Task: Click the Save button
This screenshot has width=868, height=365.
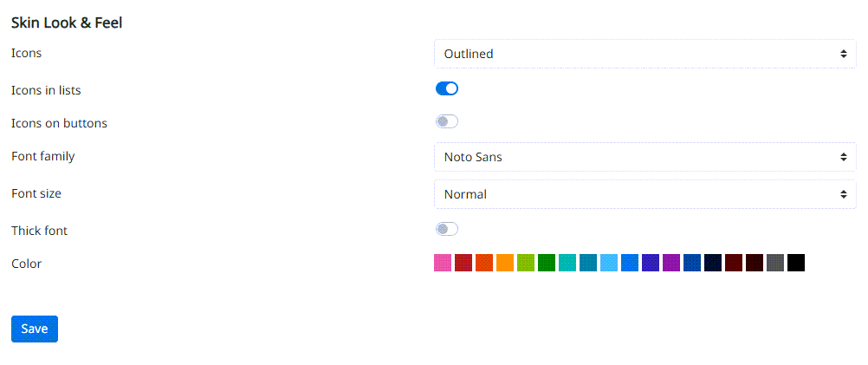Action: tap(35, 329)
